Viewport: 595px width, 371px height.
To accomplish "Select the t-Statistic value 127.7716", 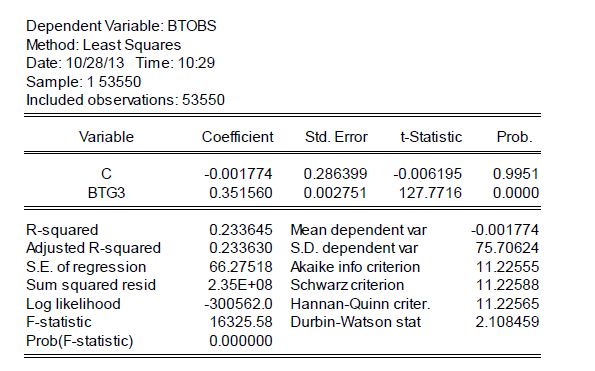I will 430,193.
